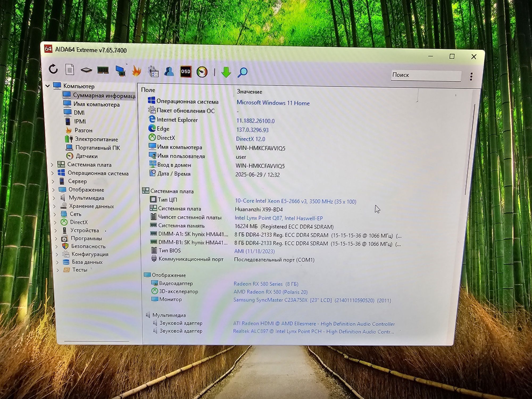Open the Realtek ALC897 audio link
The height and width of the screenshot is (399, 532).
[313, 331]
